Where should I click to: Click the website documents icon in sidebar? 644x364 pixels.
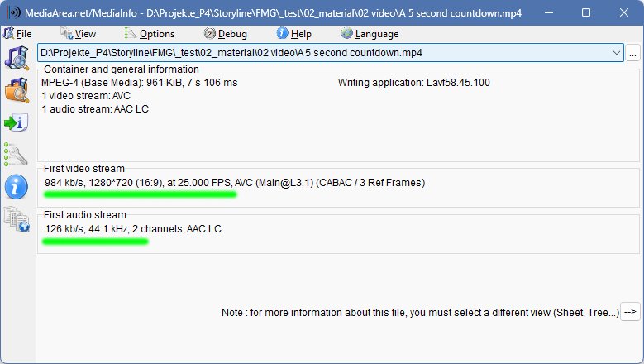[x=17, y=219]
